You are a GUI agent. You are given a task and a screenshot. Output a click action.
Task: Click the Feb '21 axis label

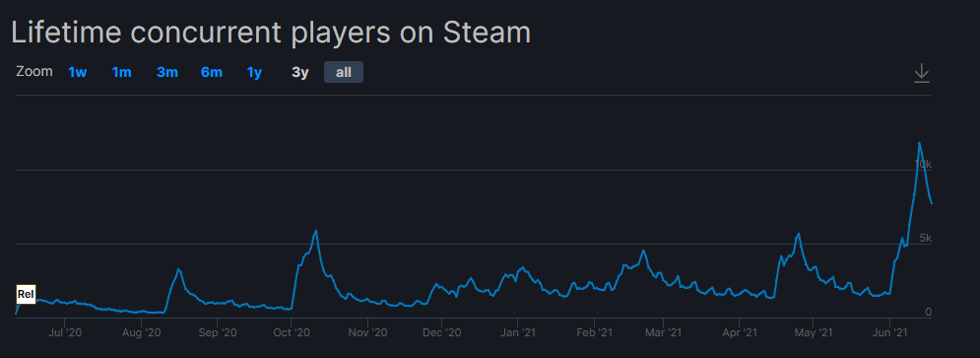pyautogui.click(x=594, y=332)
